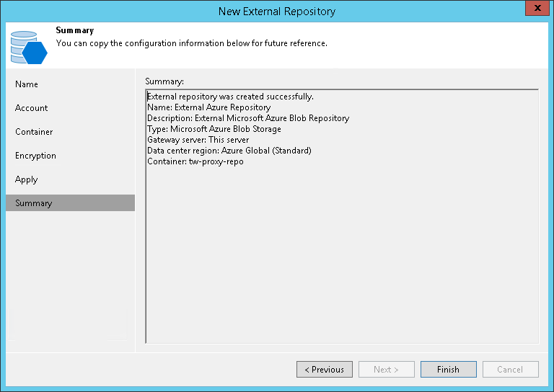Image resolution: width=554 pixels, height=392 pixels.
Task: Switch to the Encryption step
Action: click(x=35, y=156)
